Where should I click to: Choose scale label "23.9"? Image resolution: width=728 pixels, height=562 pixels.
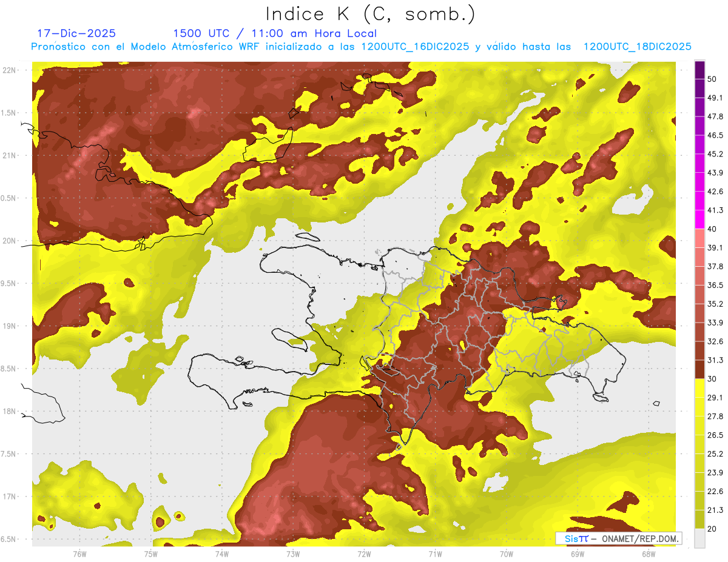pyautogui.click(x=715, y=473)
